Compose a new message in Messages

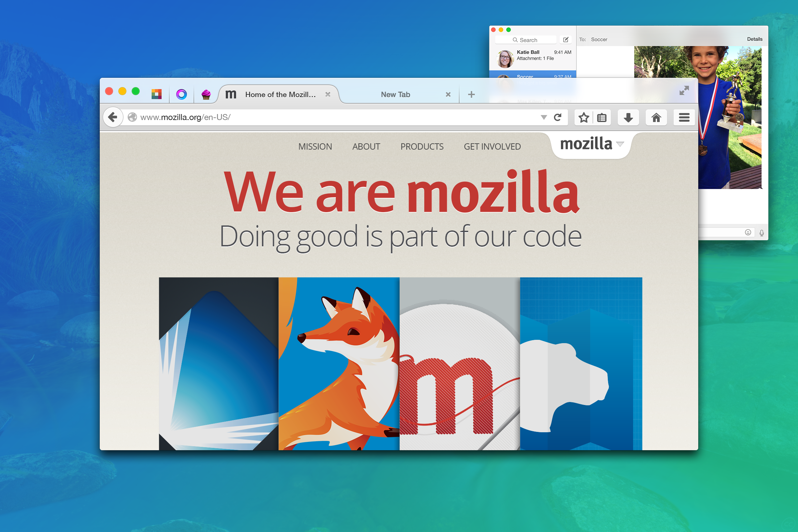[566, 40]
